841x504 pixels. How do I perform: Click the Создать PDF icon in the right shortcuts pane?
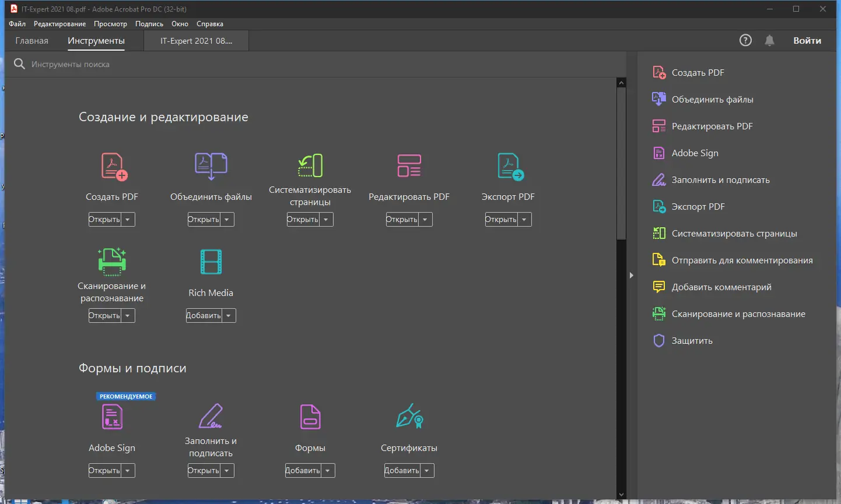pyautogui.click(x=659, y=73)
